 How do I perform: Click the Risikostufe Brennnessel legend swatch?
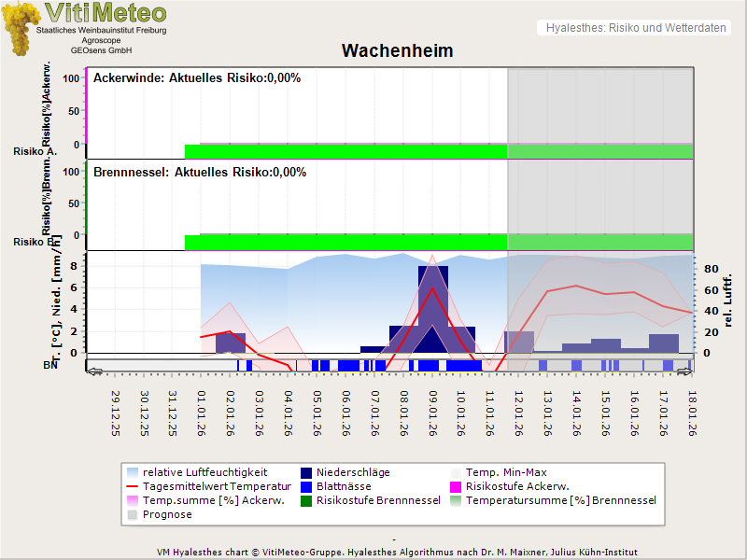[306, 500]
